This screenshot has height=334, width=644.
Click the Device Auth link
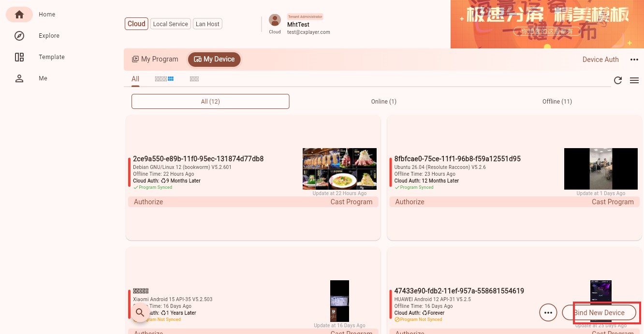(x=600, y=60)
